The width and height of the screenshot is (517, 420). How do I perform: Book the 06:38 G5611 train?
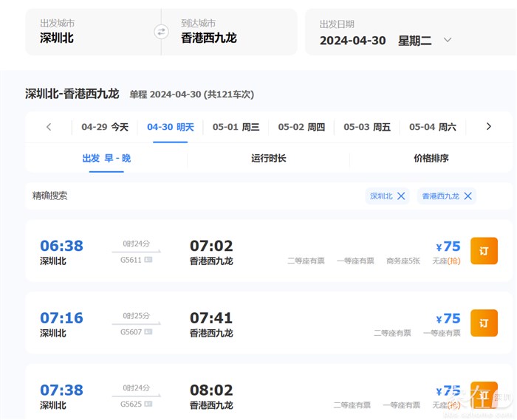484,251
